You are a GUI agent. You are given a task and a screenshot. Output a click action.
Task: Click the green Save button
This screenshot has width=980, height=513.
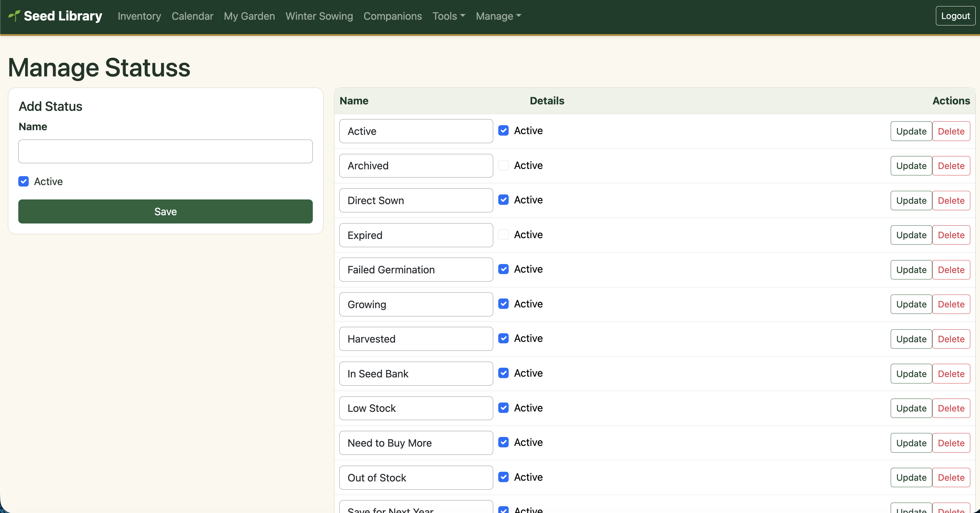click(165, 212)
